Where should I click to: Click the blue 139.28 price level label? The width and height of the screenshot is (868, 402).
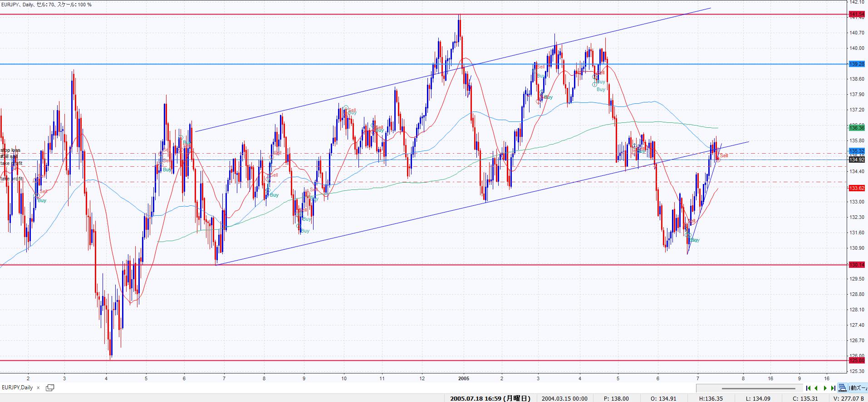click(x=857, y=64)
